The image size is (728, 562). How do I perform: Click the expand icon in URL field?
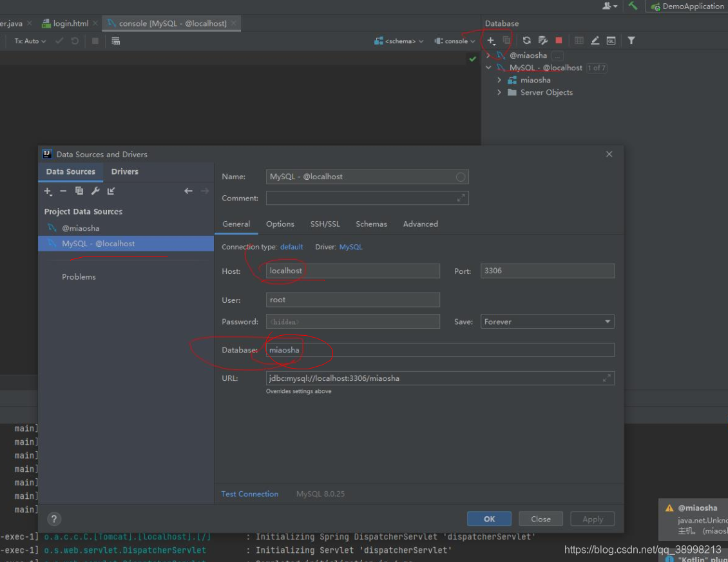click(606, 378)
